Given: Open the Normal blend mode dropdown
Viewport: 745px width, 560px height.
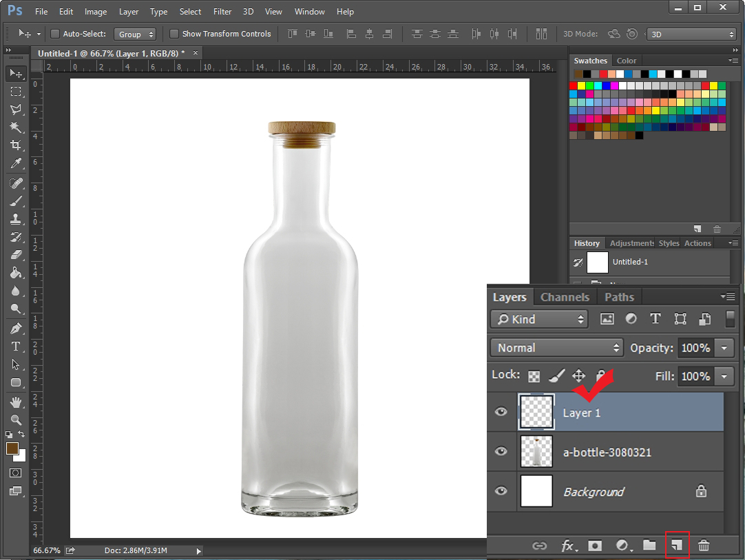Looking at the screenshot, I should pos(556,348).
